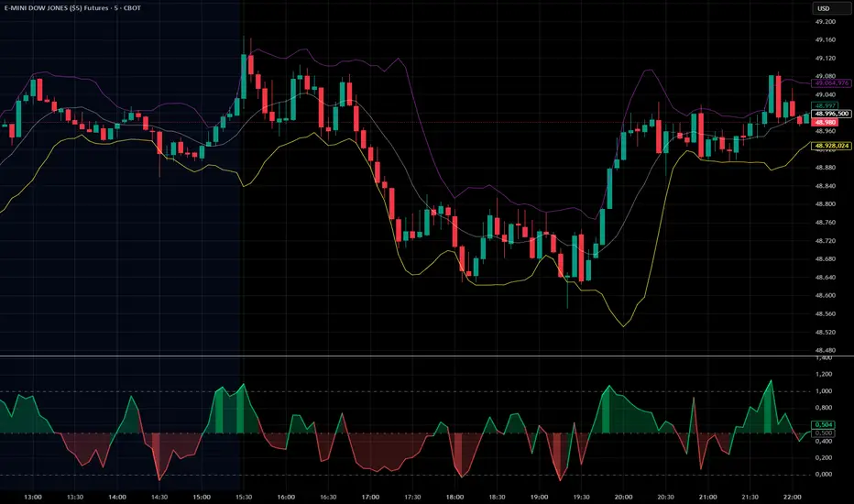The height and width of the screenshot is (504, 854).
Task: Select the green 48.997 price label
Action: 825,105
